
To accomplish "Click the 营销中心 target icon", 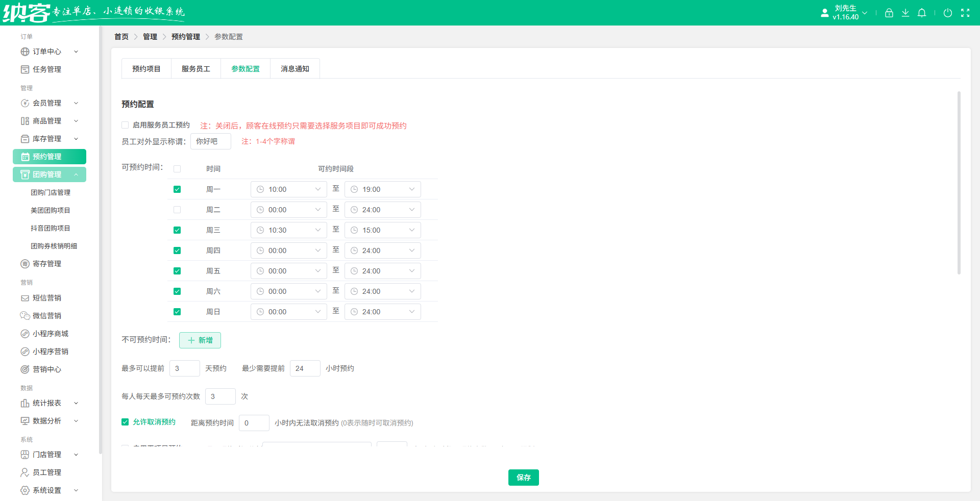I will (x=25, y=369).
